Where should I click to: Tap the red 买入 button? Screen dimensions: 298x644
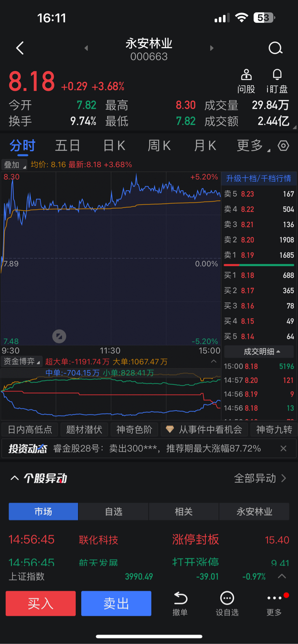click(x=41, y=603)
